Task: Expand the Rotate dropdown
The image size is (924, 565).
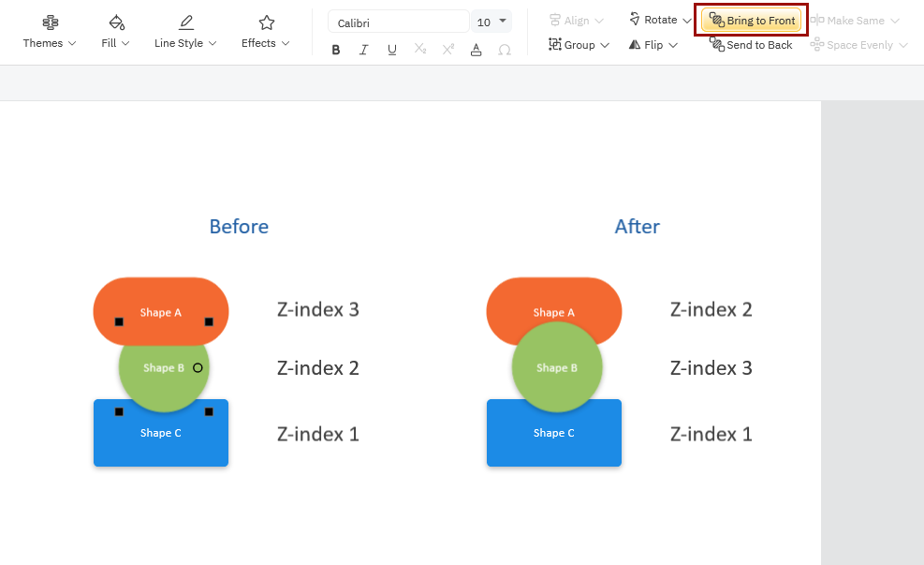Action: [687, 21]
